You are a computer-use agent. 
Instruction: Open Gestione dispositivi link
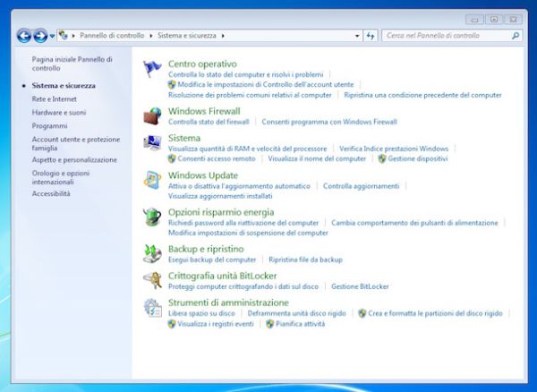(x=417, y=158)
